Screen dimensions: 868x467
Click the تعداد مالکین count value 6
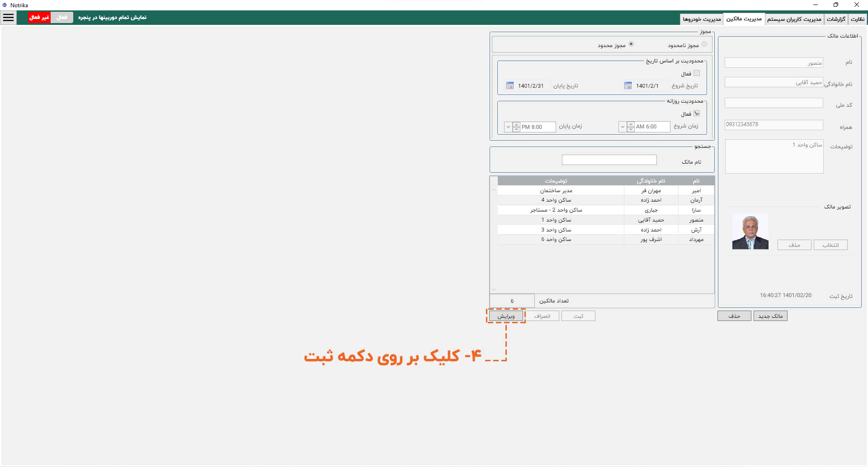(x=512, y=301)
